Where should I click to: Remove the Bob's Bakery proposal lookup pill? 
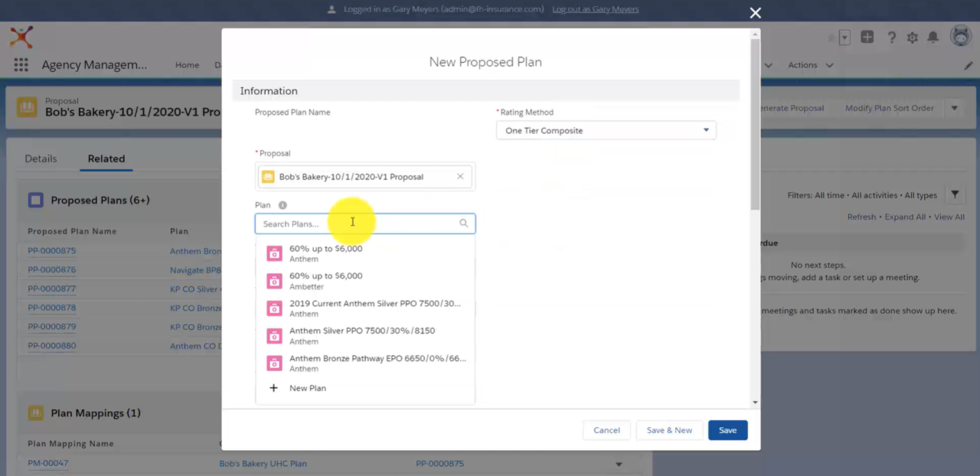point(459,176)
